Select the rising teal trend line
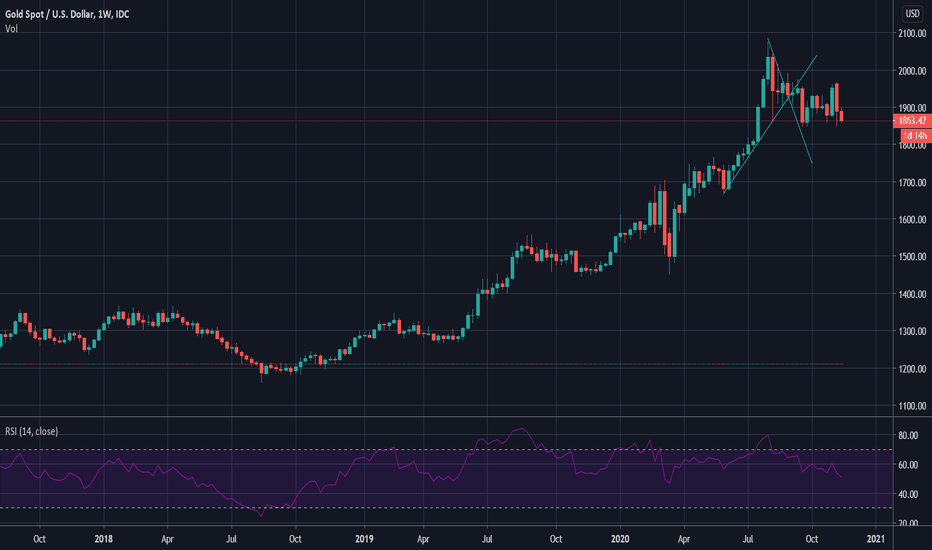Viewport: 932px width, 550px height. (771, 124)
